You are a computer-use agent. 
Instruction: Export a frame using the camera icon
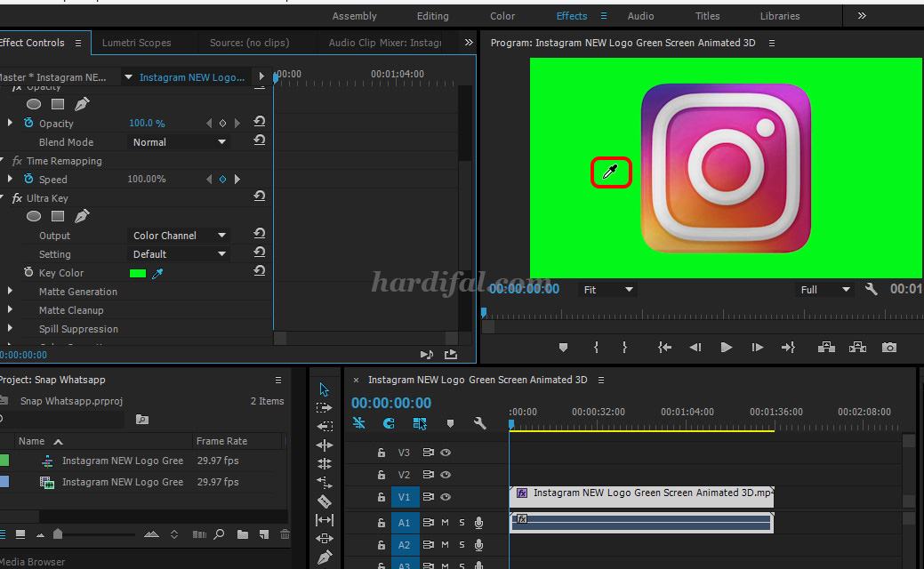889,347
